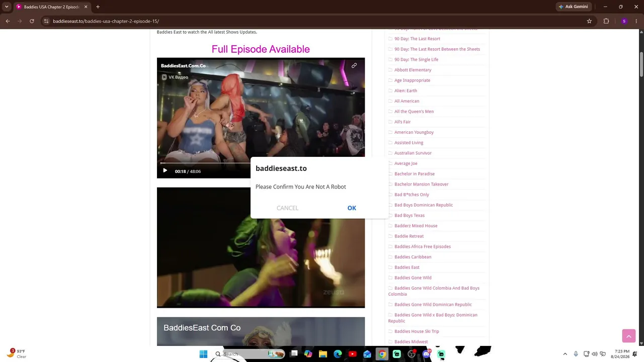
Task: Open the Age Inappropriate category
Action: tap(412, 80)
